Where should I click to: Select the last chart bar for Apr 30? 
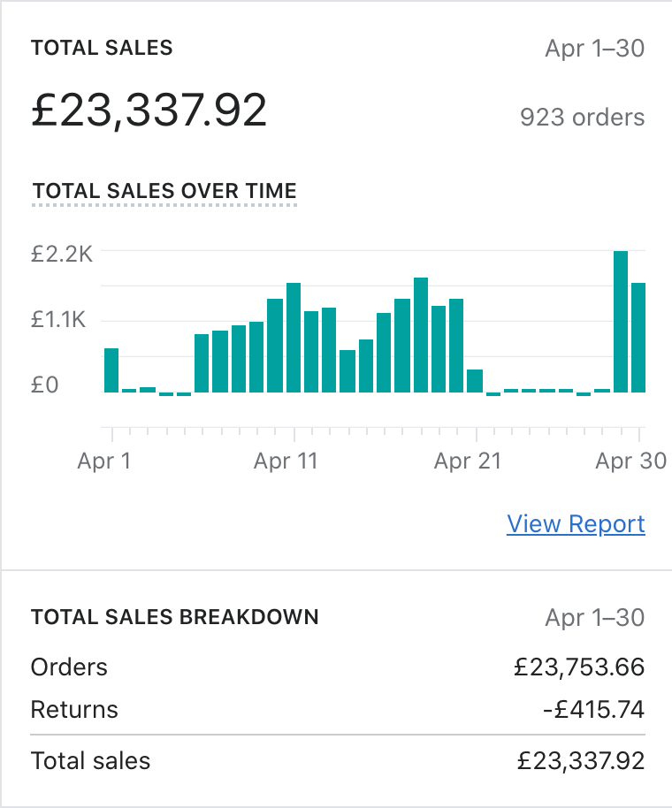[638, 338]
